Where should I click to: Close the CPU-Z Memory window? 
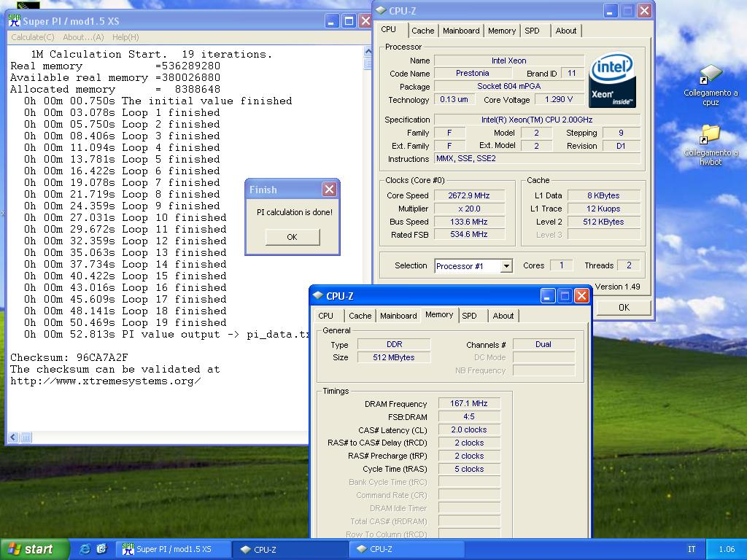[581, 296]
